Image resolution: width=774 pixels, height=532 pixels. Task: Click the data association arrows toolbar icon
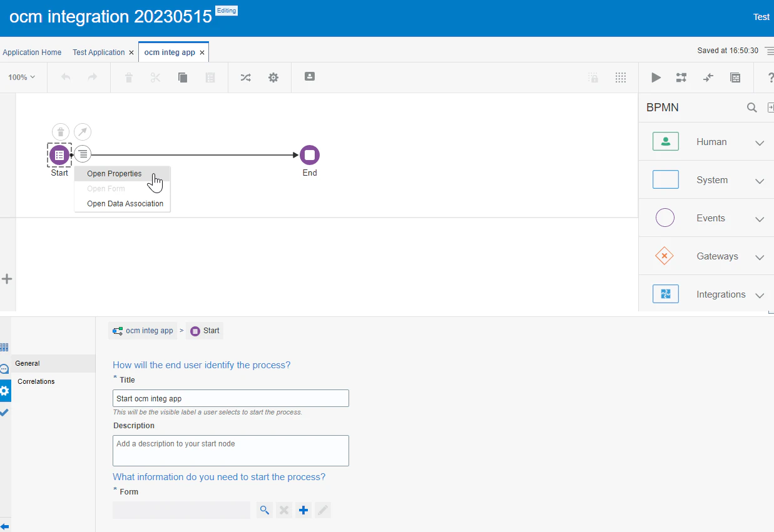(708, 78)
